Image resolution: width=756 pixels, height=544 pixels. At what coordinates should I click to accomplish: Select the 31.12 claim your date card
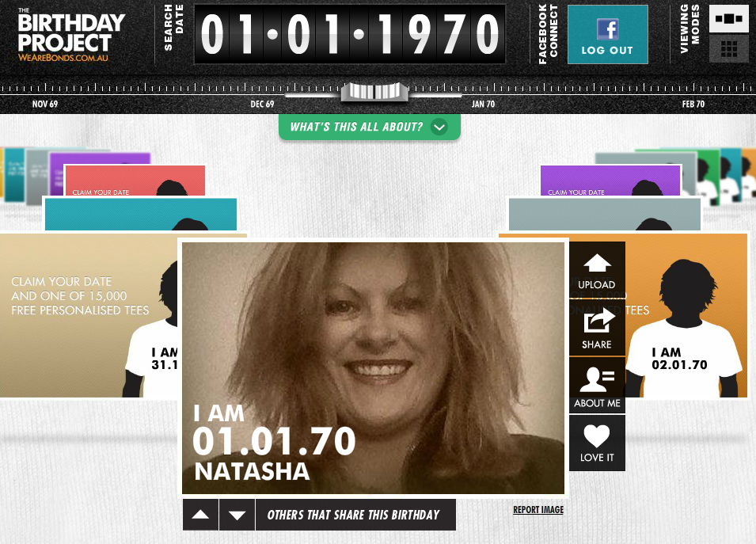(89, 316)
